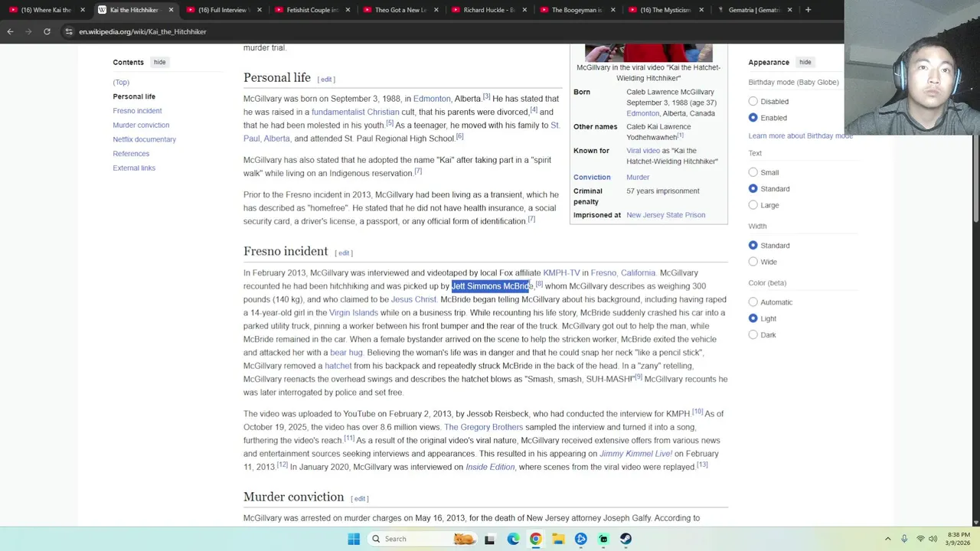Close the 'Where Kai the' YouTube tab

[x=83, y=10]
